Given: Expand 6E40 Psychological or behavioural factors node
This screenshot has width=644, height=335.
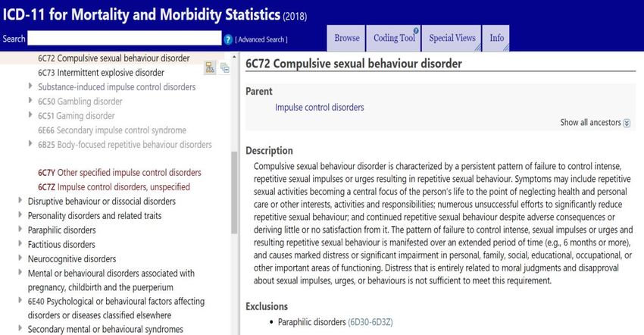Looking at the screenshot, I should (20, 300).
